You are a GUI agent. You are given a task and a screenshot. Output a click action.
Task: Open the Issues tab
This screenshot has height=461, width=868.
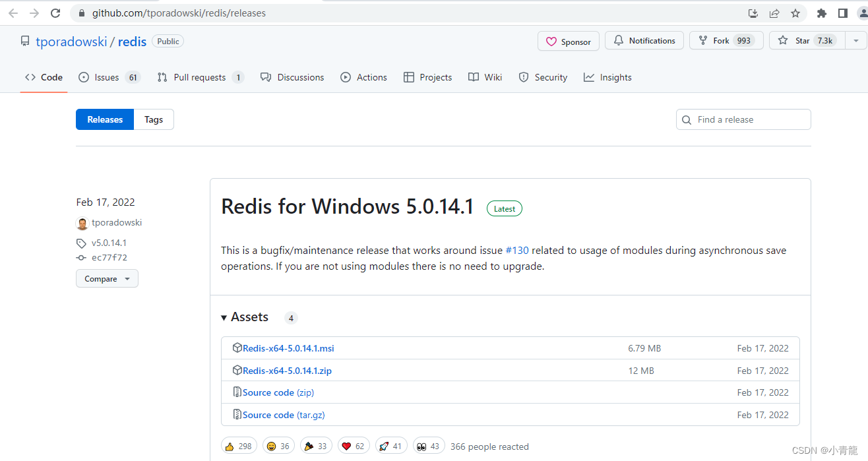pyautogui.click(x=109, y=77)
